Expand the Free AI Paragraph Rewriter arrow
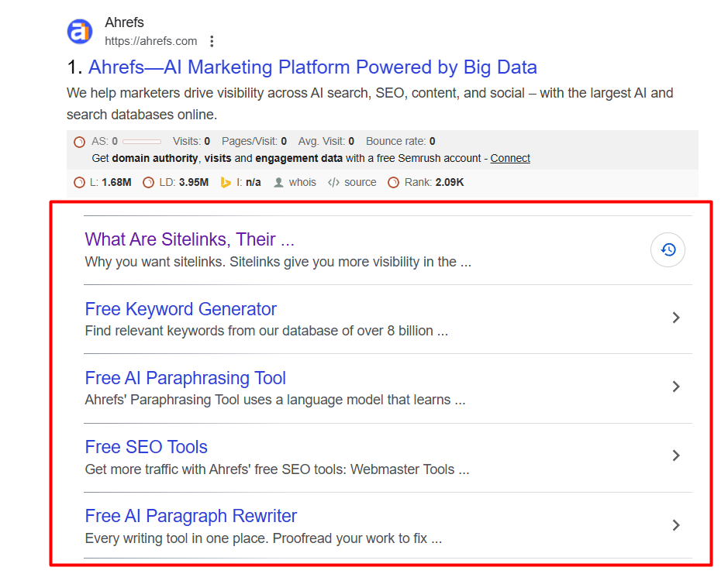Screen dimensions: 728x574 tap(676, 525)
